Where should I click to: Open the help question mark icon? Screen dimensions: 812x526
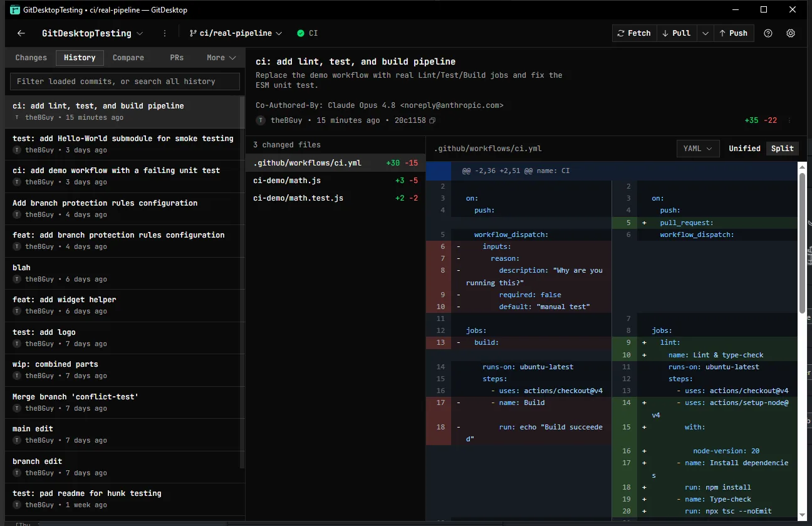click(768, 33)
